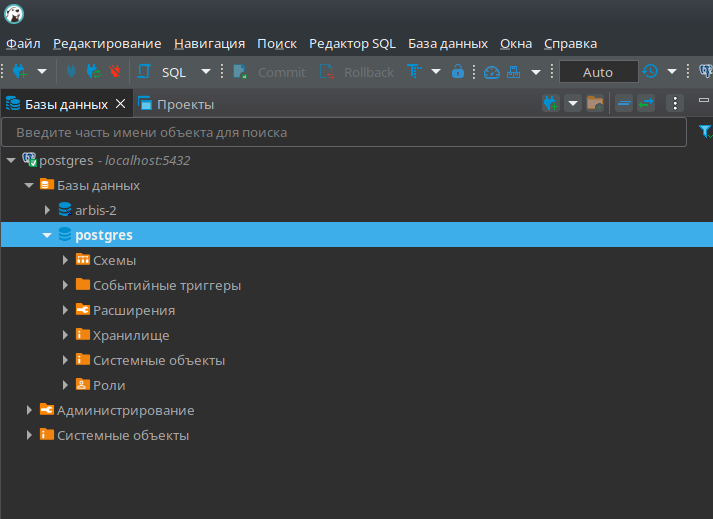
Task: Open panel connection dropdown arrow
Action: (573, 104)
